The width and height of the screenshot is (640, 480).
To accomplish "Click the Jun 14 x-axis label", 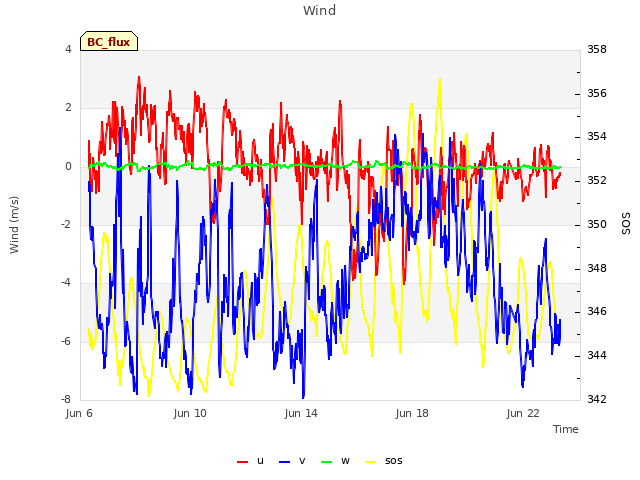I will pos(301,413).
